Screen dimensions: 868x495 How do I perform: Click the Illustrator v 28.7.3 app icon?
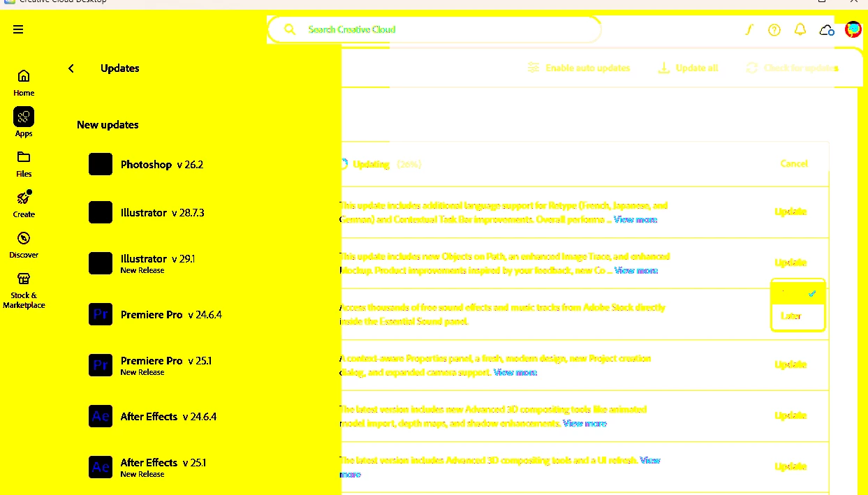click(101, 212)
